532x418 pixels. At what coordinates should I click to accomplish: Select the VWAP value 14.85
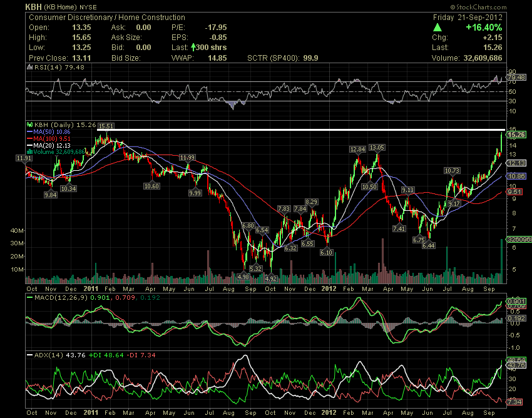tap(217, 58)
